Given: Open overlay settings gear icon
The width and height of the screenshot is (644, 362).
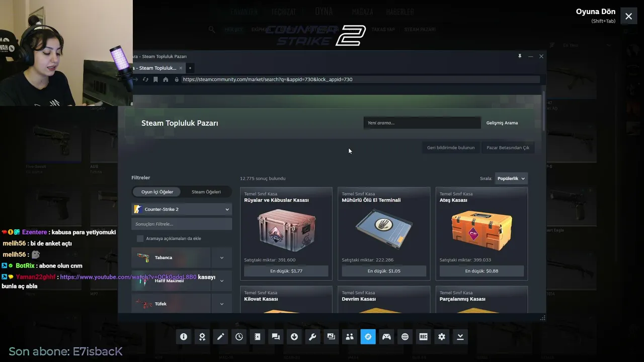Looking at the screenshot, I should point(442,337).
